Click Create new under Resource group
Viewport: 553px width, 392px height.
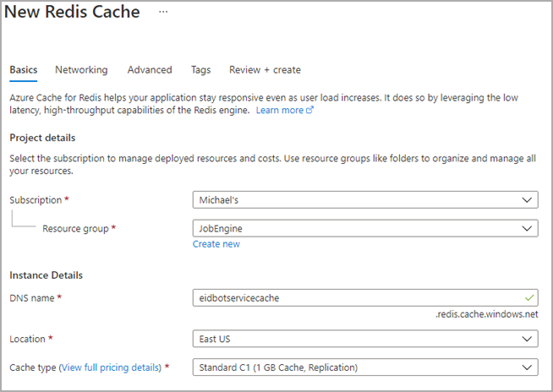click(x=216, y=244)
